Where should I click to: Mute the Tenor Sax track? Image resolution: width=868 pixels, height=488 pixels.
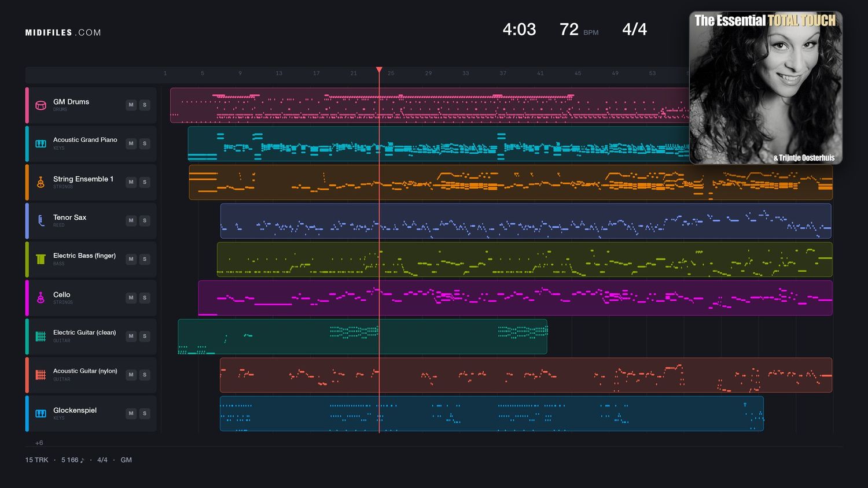[x=131, y=220]
